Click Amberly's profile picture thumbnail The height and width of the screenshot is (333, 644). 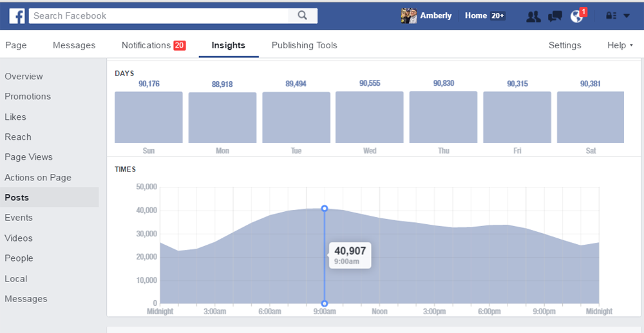[x=409, y=15]
